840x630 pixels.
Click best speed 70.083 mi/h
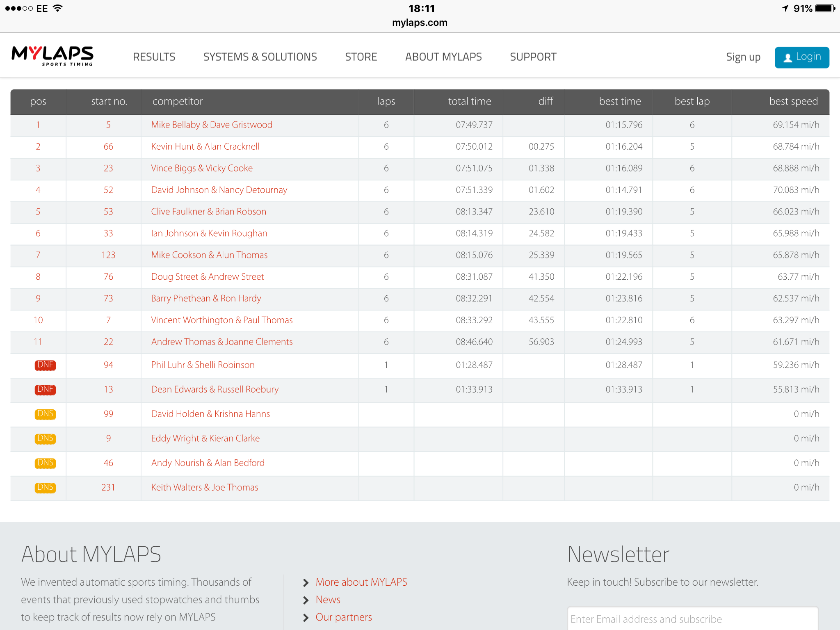point(796,190)
